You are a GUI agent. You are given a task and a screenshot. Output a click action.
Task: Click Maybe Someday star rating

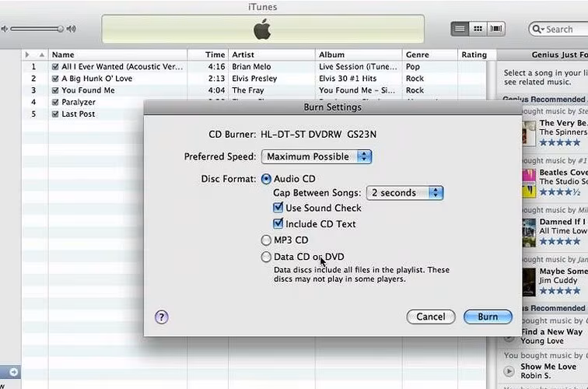[560, 291]
